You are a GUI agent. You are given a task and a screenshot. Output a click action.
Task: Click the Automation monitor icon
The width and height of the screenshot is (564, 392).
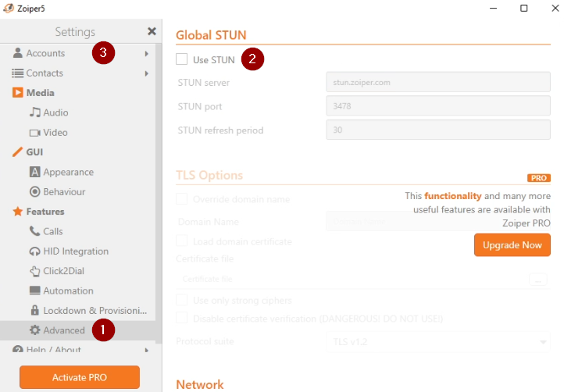pos(34,290)
